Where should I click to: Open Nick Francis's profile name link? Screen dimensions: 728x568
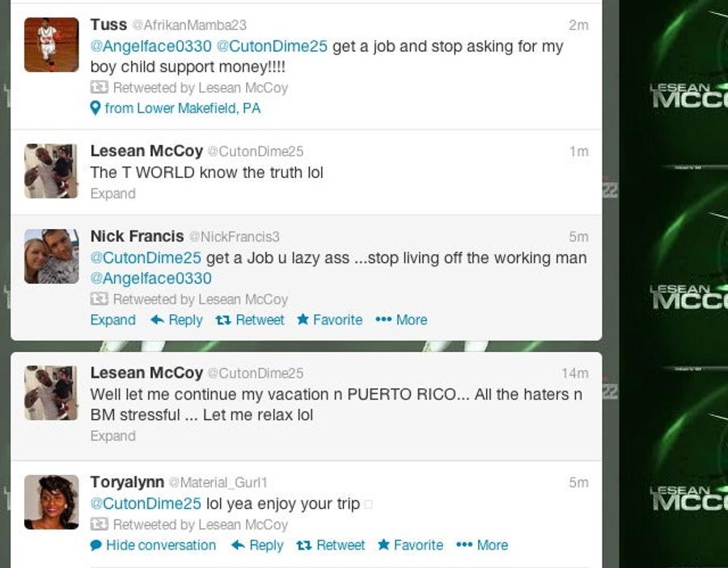[x=137, y=236]
